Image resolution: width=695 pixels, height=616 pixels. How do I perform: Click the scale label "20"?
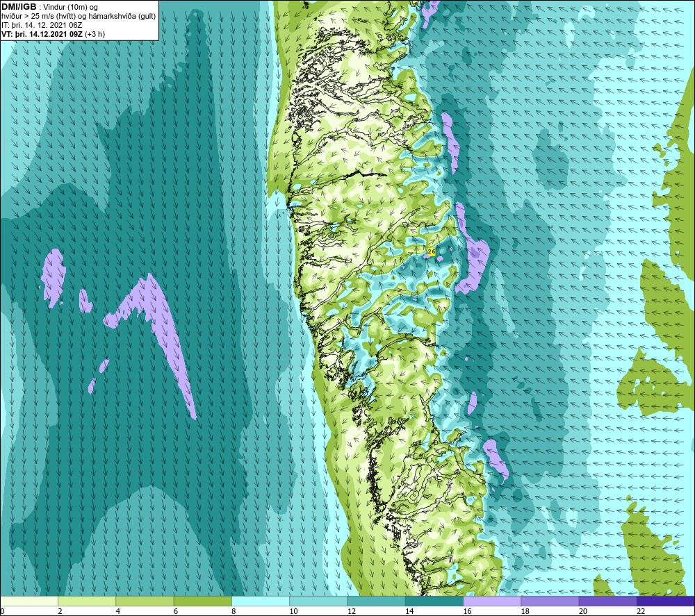[583, 612]
